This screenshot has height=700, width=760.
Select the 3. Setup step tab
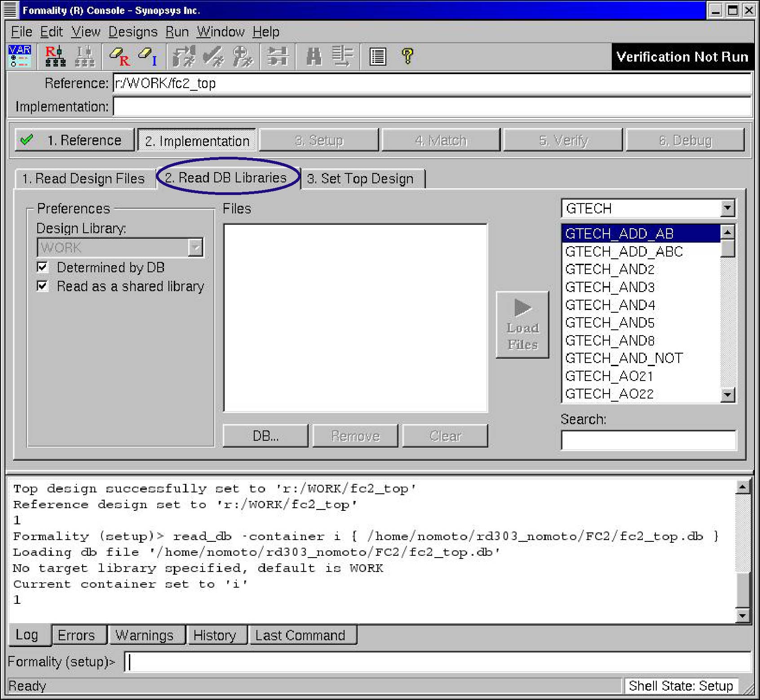coord(319,140)
